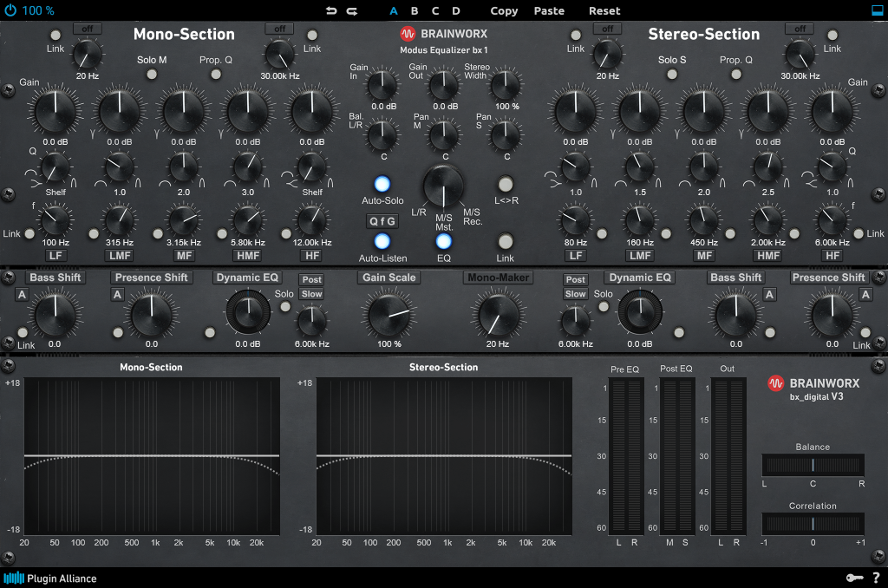Toggle Solo LED beside Stereo-Section Dynamic EQ
Screen dimensions: 888x588
point(604,306)
